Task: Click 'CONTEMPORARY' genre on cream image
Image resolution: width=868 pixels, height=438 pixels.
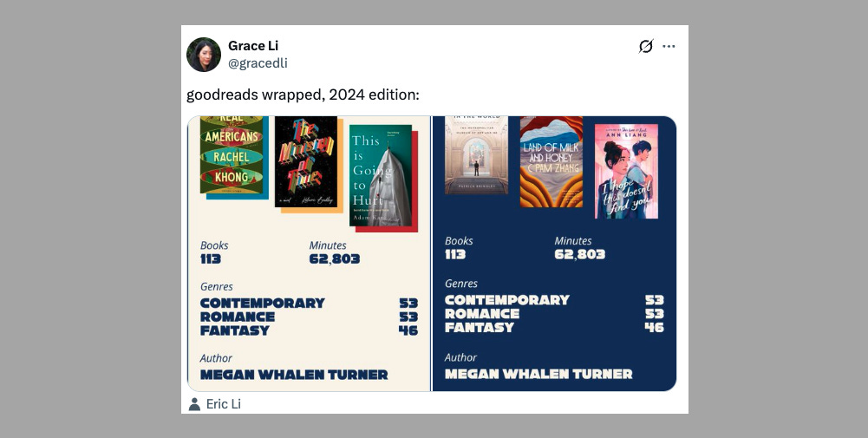Action: [x=263, y=304]
